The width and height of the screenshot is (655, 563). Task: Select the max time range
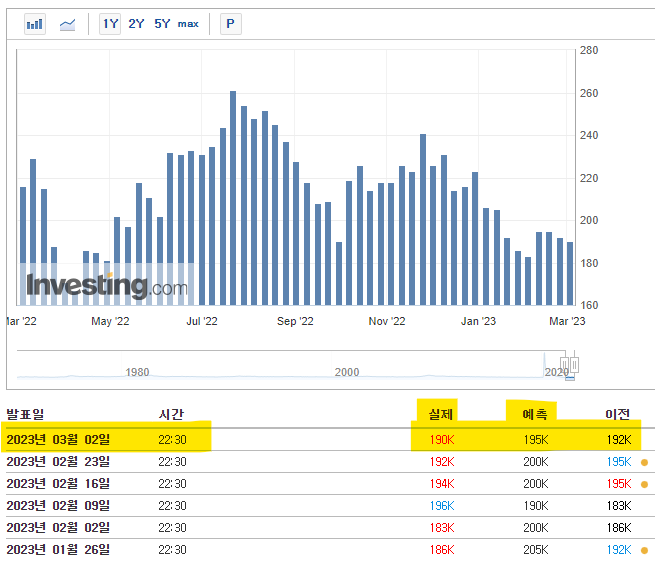188,24
